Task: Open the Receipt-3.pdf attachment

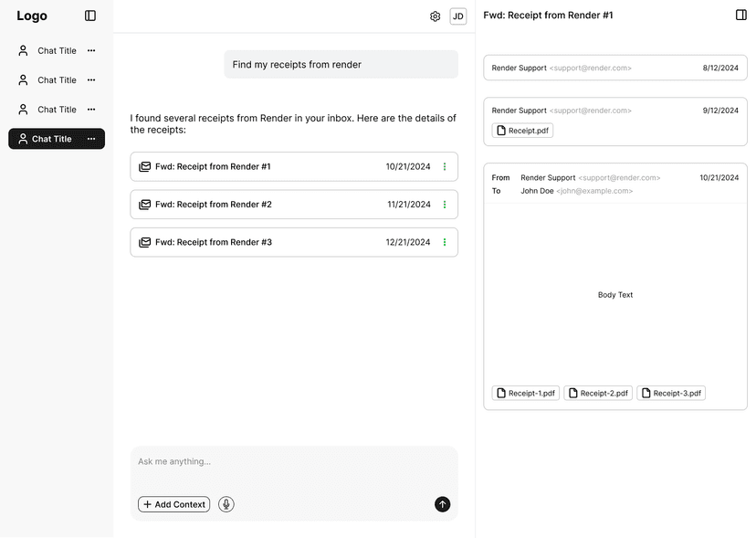Action: tap(671, 394)
